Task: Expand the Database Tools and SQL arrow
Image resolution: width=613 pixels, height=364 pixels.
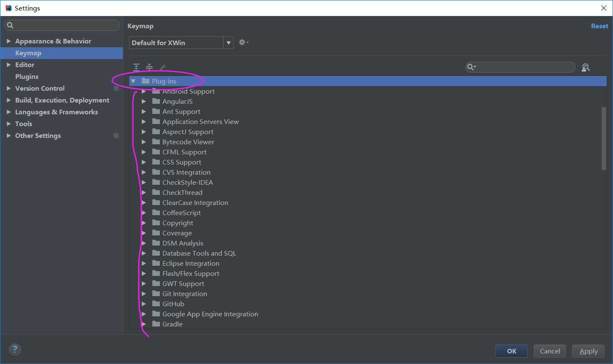Action: pyautogui.click(x=144, y=253)
